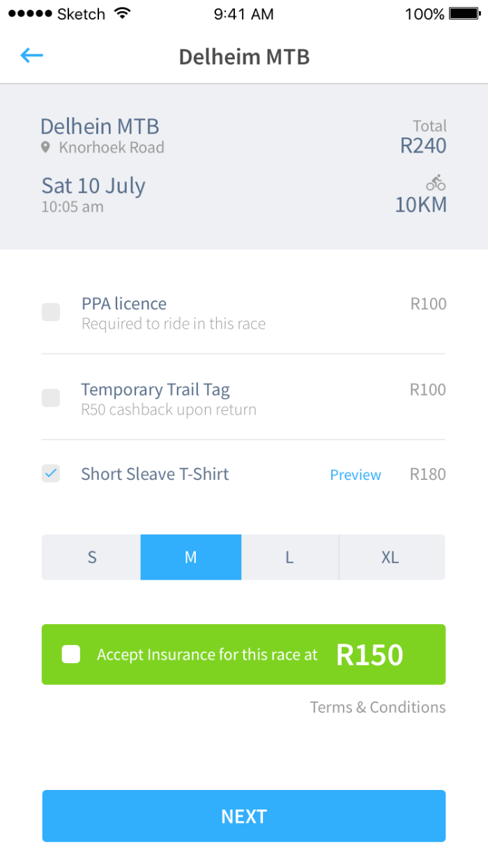This screenshot has width=488, height=868.
Task: Pick the XL shirt size
Action: click(390, 557)
